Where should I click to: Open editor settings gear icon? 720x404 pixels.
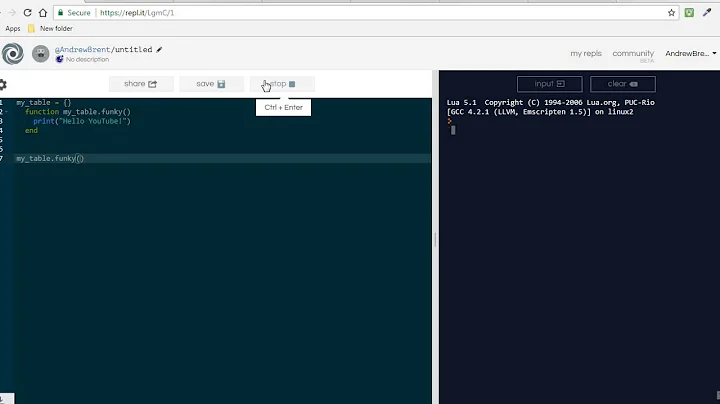[3, 84]
